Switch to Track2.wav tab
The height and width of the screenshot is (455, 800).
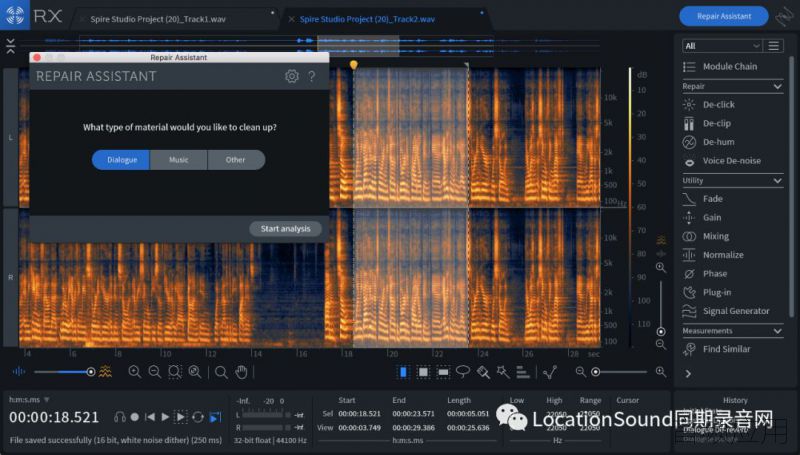367,19
